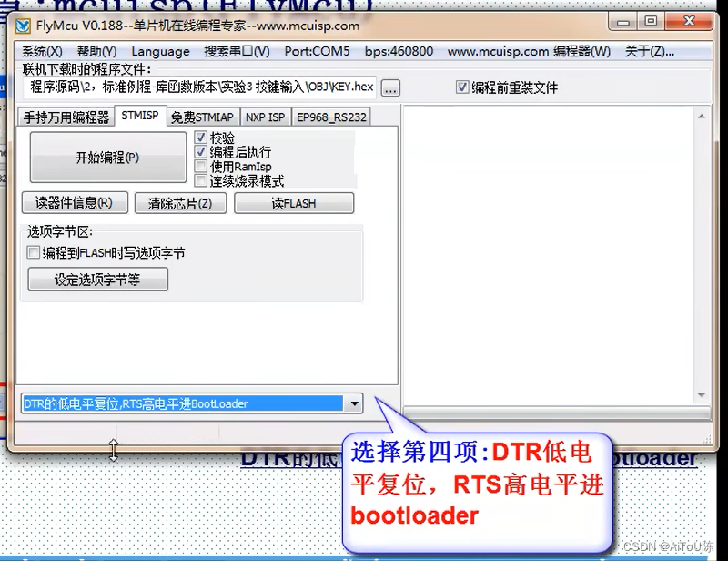Screen dimensions: 728x561
Task: Close the FlyMcu window
Action: tap(689, 21)
